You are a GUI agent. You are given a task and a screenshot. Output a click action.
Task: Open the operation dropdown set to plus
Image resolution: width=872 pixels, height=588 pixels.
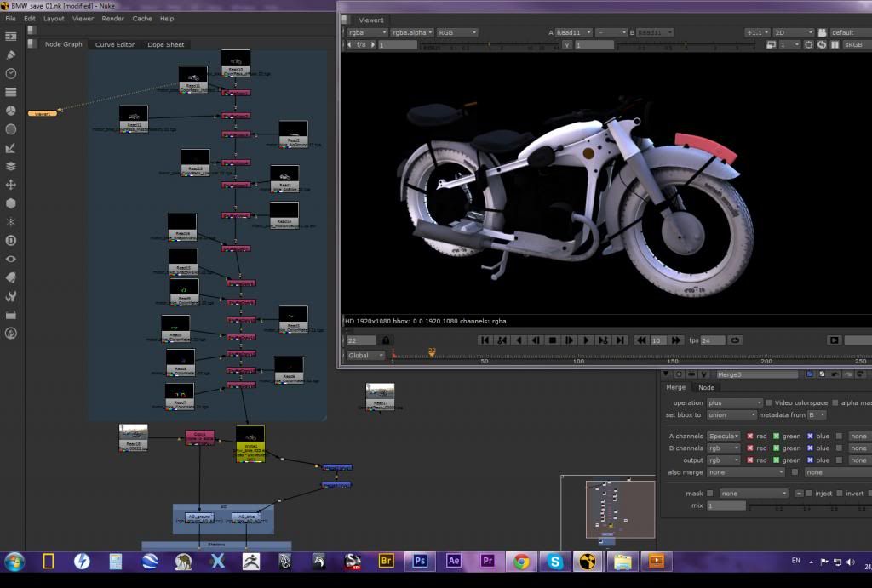point(735,403)
